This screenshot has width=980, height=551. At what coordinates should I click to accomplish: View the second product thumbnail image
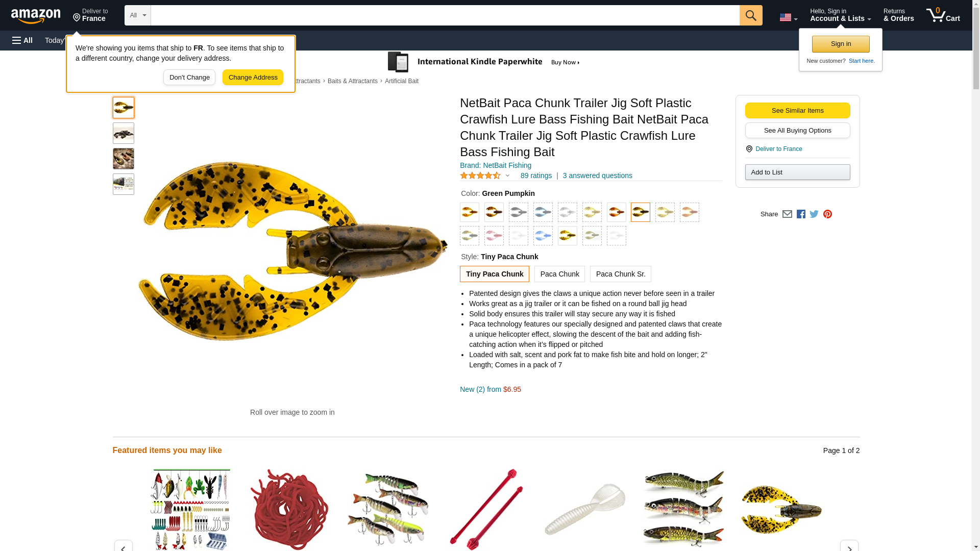pos(124,133)
